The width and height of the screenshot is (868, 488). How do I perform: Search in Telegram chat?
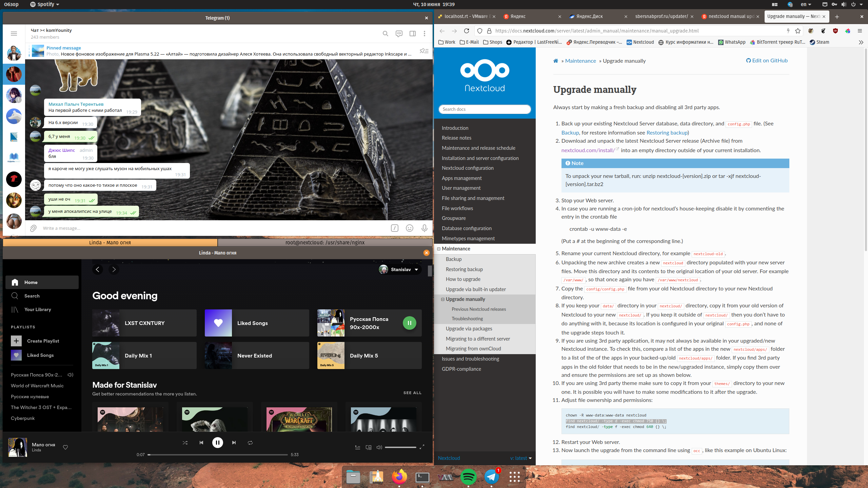tap(386, 34)
